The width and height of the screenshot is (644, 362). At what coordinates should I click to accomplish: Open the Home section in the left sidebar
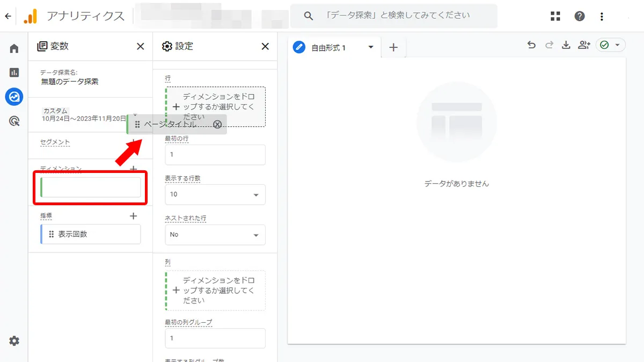click(13, 48)
